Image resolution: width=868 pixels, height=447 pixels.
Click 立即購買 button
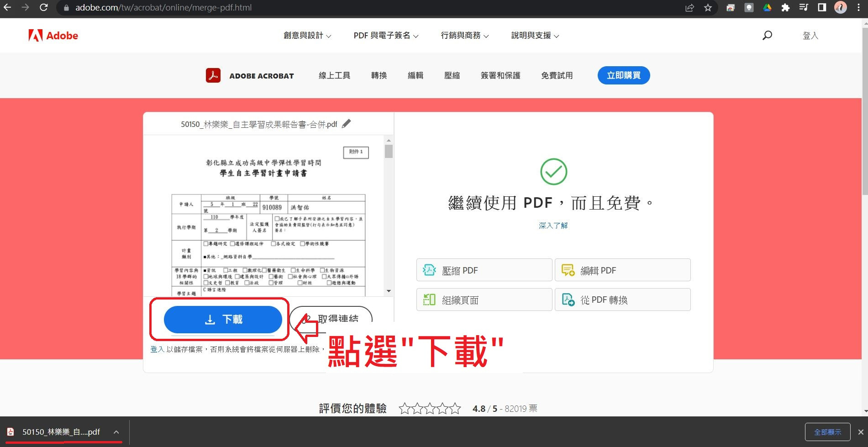[x=624, y=75]
